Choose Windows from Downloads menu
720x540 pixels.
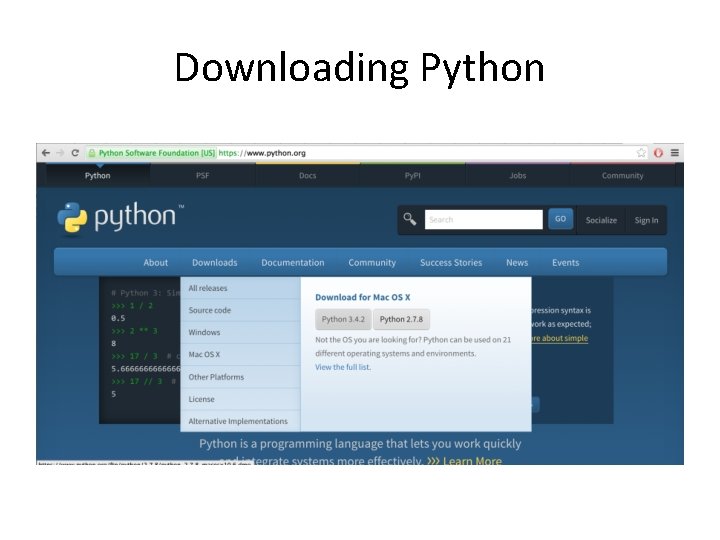point(241,332)
